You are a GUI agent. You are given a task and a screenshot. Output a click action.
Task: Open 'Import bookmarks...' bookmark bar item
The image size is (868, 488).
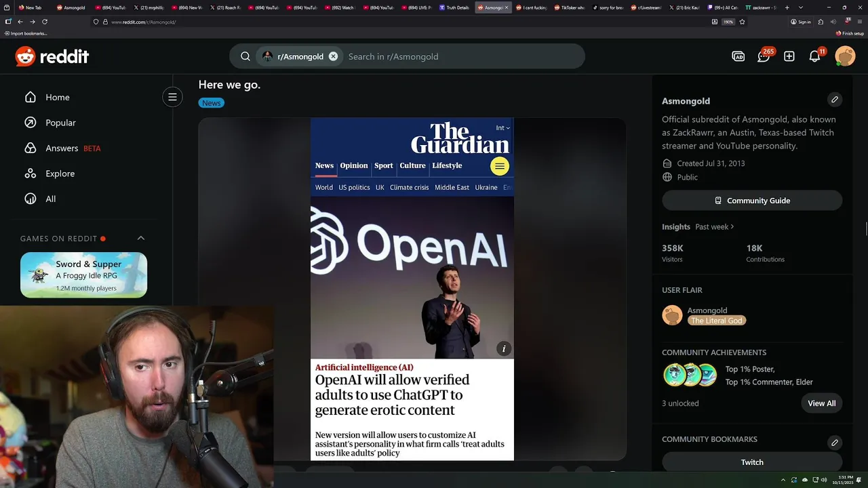pyautogui.click(x=26, y=33)
